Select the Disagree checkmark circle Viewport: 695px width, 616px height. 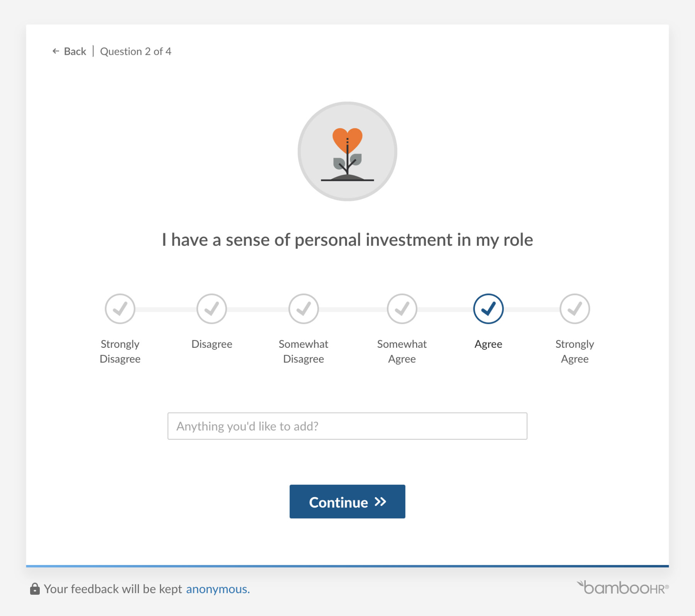click(x=212, y=309)
